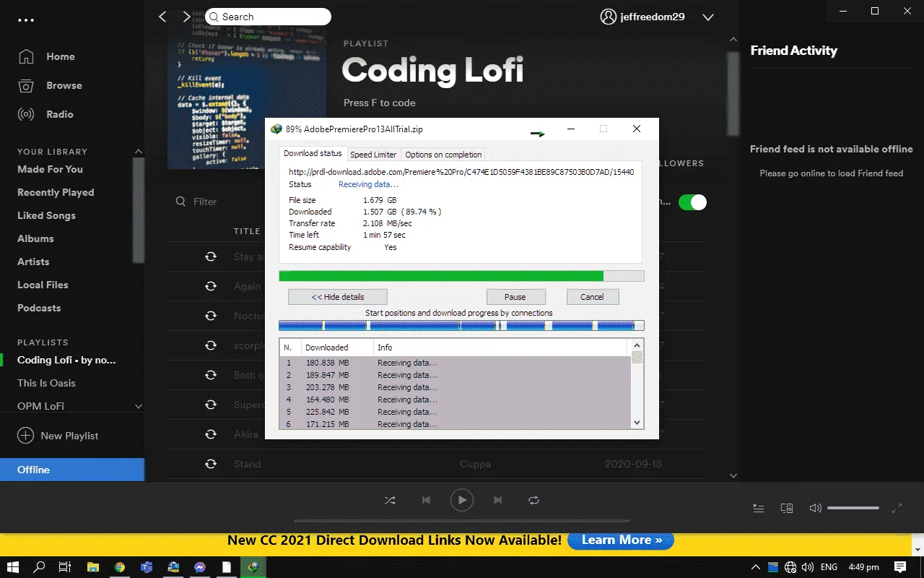This screenshot has height=578, width=924.
Task: Click the sync icon on the Noctu track
Action: [x=211, y=316]
